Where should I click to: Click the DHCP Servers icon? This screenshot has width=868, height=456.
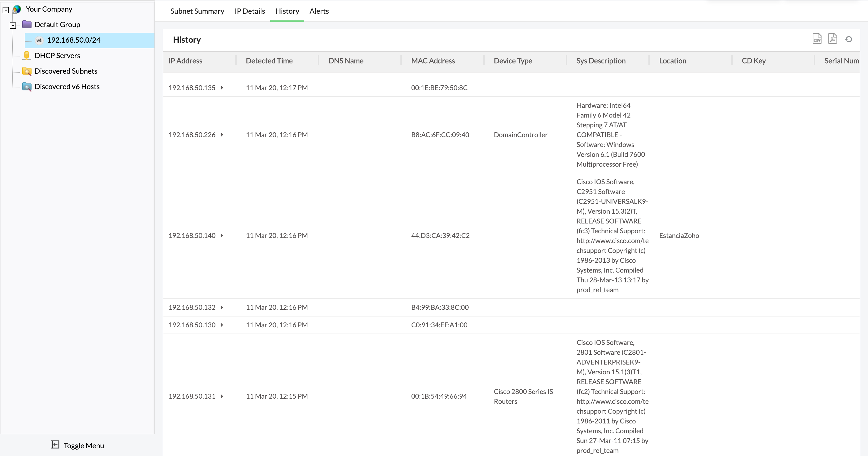click(27, 56)
